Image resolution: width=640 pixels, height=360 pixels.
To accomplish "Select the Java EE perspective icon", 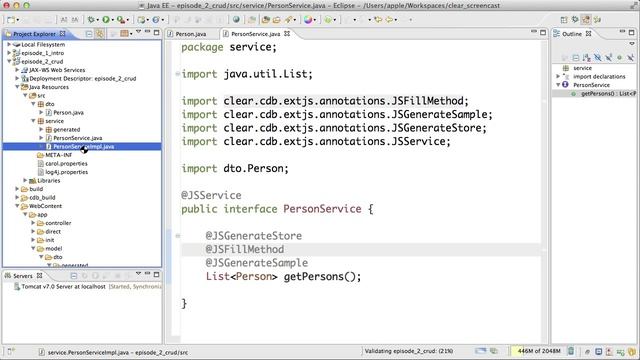I will (586, 20).
